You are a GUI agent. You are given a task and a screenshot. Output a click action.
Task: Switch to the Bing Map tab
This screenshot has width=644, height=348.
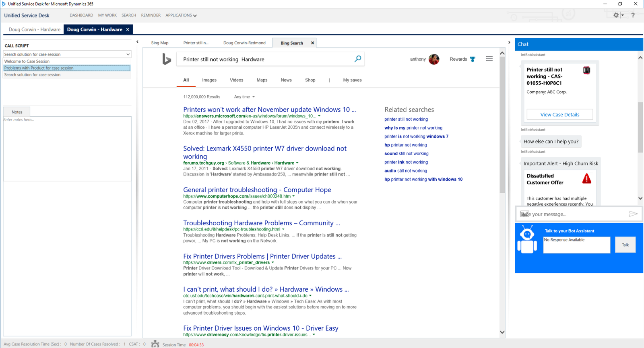pyautogui.click(x=160, y=43)
